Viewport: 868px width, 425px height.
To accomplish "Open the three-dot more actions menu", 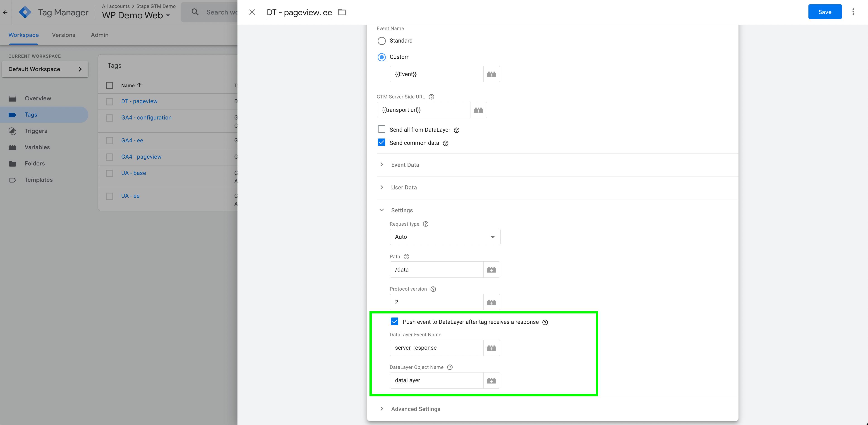I will pos(853,12).
